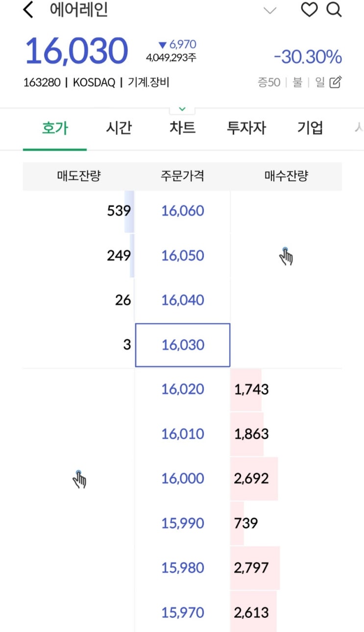
Task: Select the 호가 tab
Action: coord(55,128)
